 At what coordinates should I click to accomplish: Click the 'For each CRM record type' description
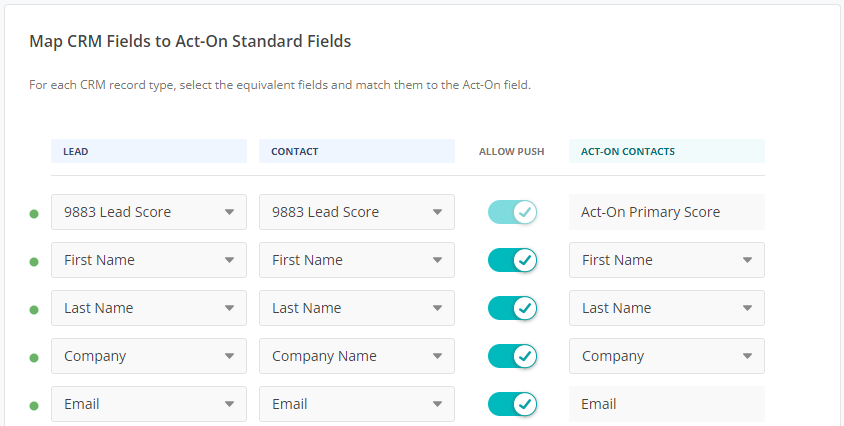tap(280, 85)
